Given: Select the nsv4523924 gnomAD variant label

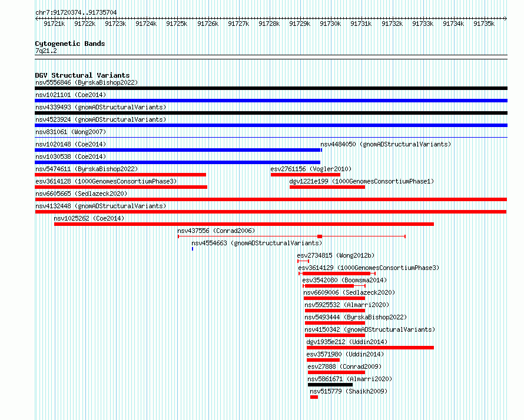Looking at the screenshot, I should tap(101, 119).
